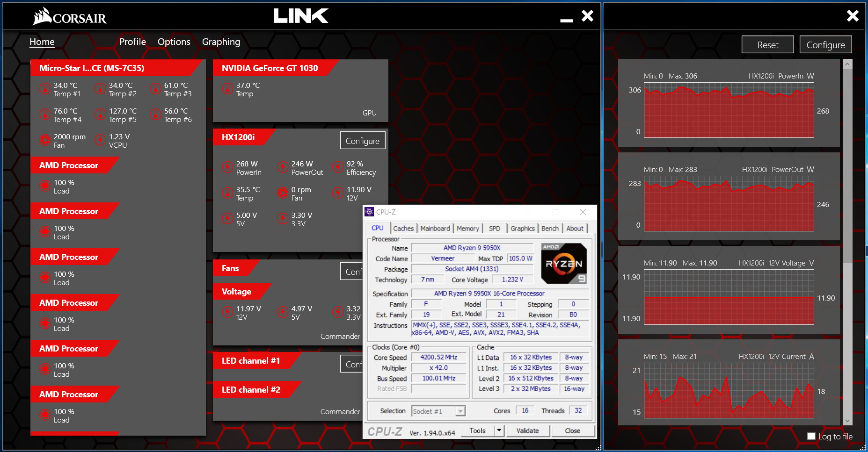Click the VCPU 1.23 V voltage icon

coord(100,140)
